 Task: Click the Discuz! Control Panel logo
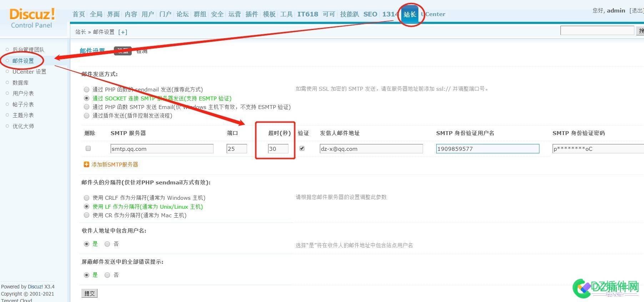pyautogui.click(x=32, y=18)
